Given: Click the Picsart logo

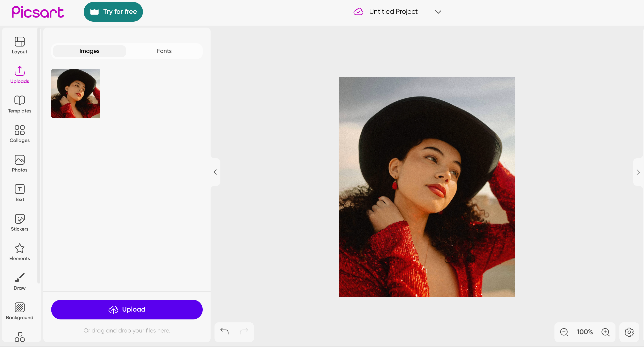Looking at the screenshot, I should (38, 12).
